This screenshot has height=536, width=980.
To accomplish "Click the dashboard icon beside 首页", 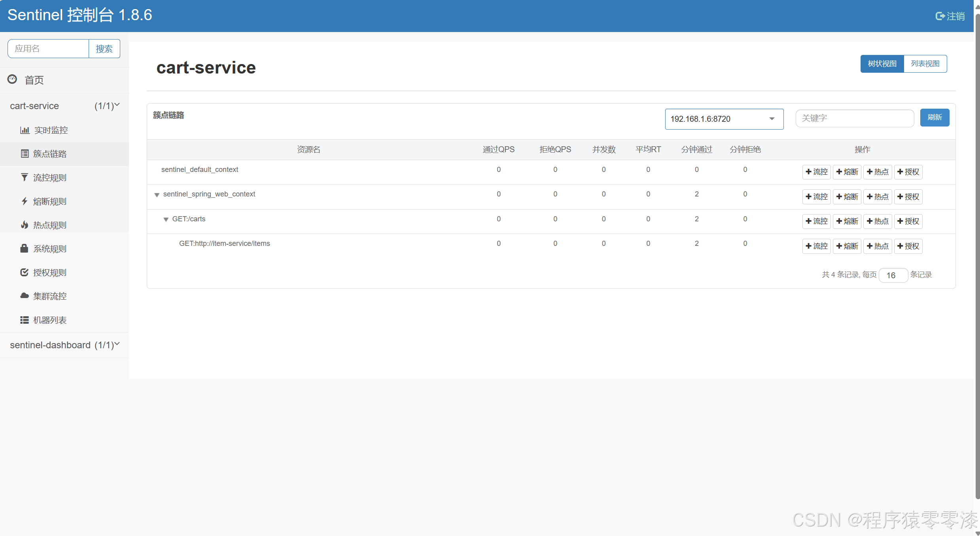I will (x=12, y=79).
